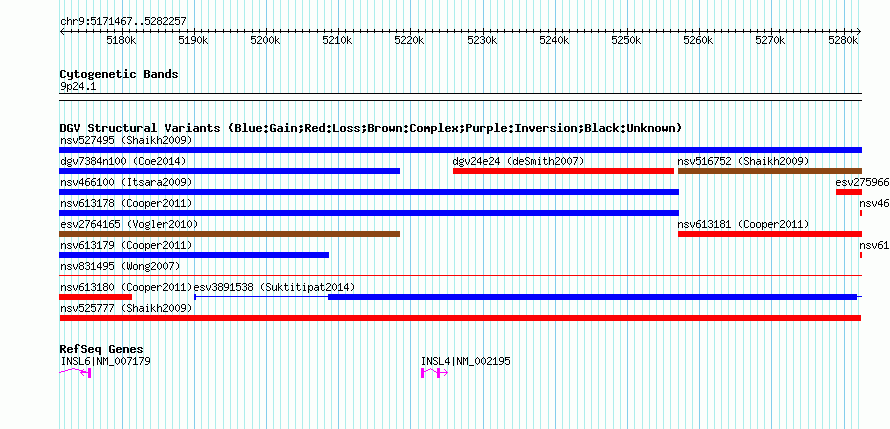890x429 pixels.
Task: Select the nsv613178 (Cooper2011) label
Action: pyautogui.click(x=126, y=203)
